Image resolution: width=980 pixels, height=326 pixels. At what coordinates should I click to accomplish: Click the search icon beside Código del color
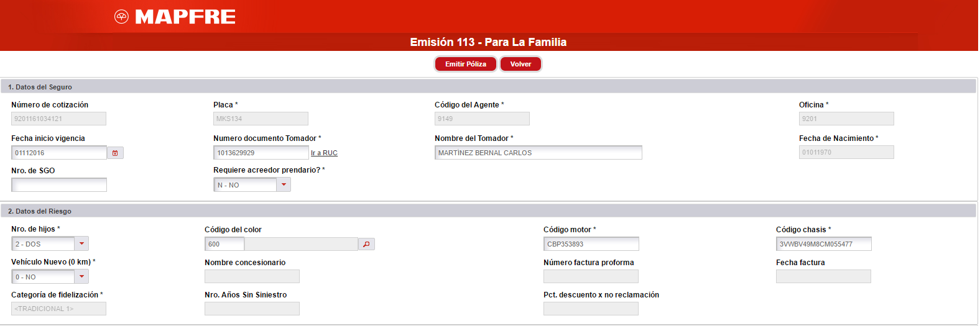coord(366,244)
